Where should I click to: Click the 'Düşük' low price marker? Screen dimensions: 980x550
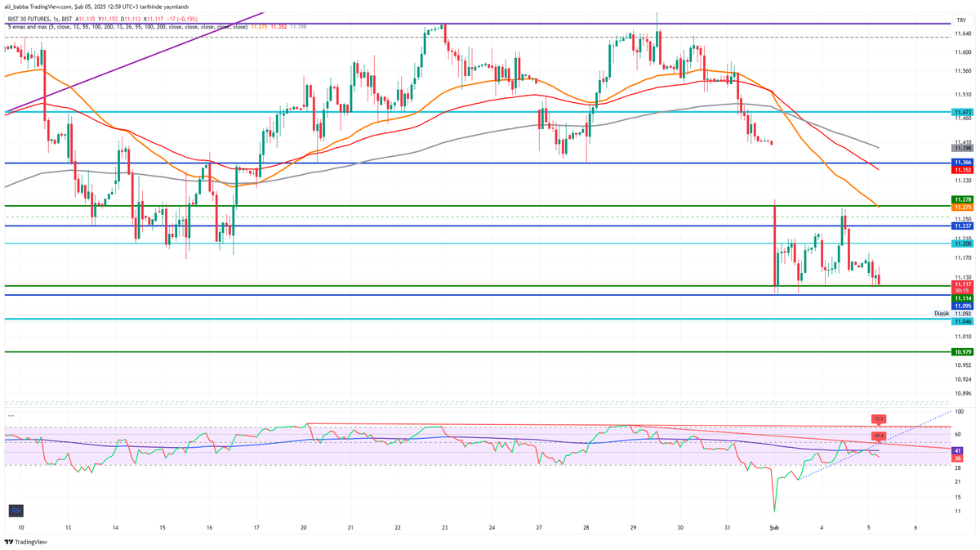coord(942,314)
